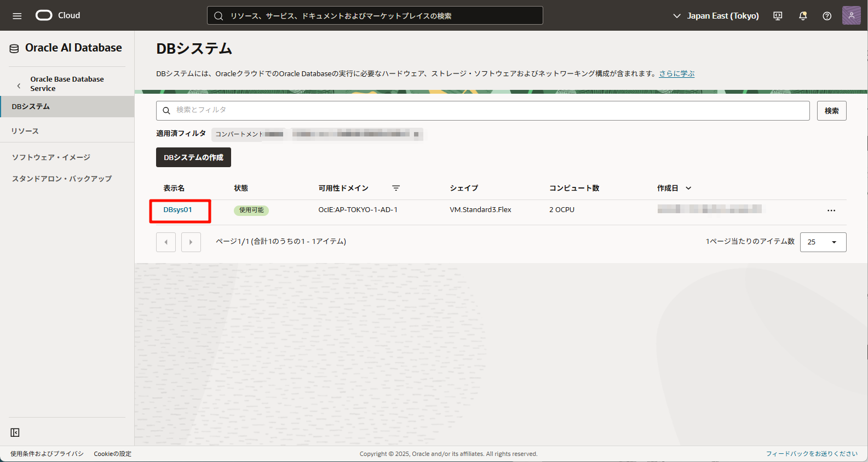
Task: Select DBシステム in the sidebar
Action: pos(67,106)
